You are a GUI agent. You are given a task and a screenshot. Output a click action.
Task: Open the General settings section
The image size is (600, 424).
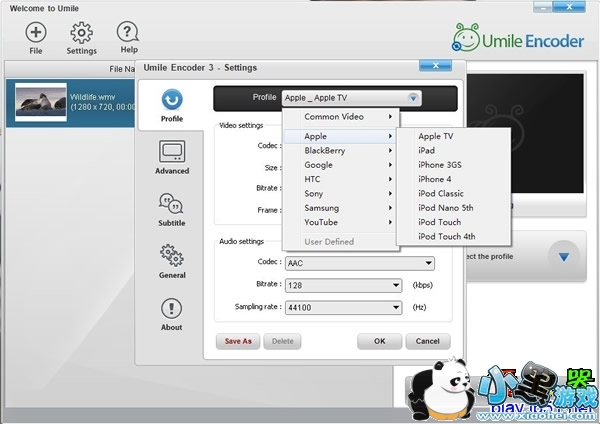point(172,257)
